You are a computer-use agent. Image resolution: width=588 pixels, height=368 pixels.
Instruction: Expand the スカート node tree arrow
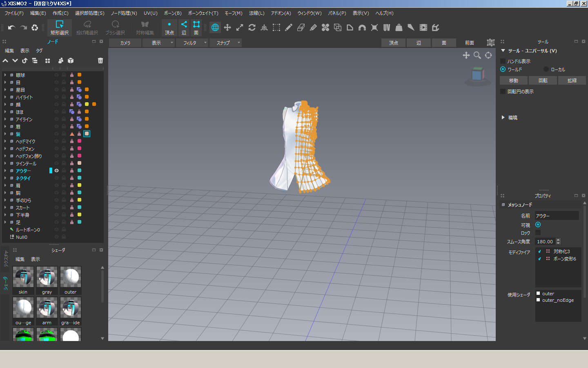(x=5, y=207)
